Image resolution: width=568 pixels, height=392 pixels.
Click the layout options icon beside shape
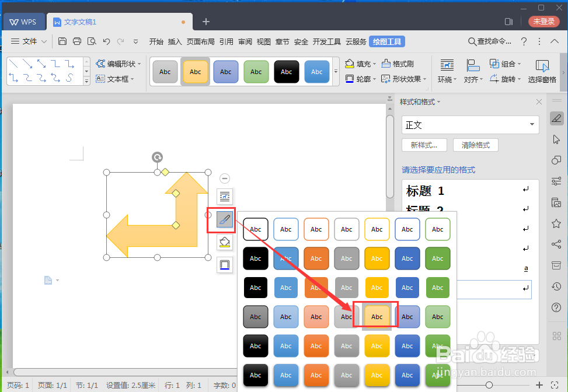pyautogui.click(x=225, y=197)
